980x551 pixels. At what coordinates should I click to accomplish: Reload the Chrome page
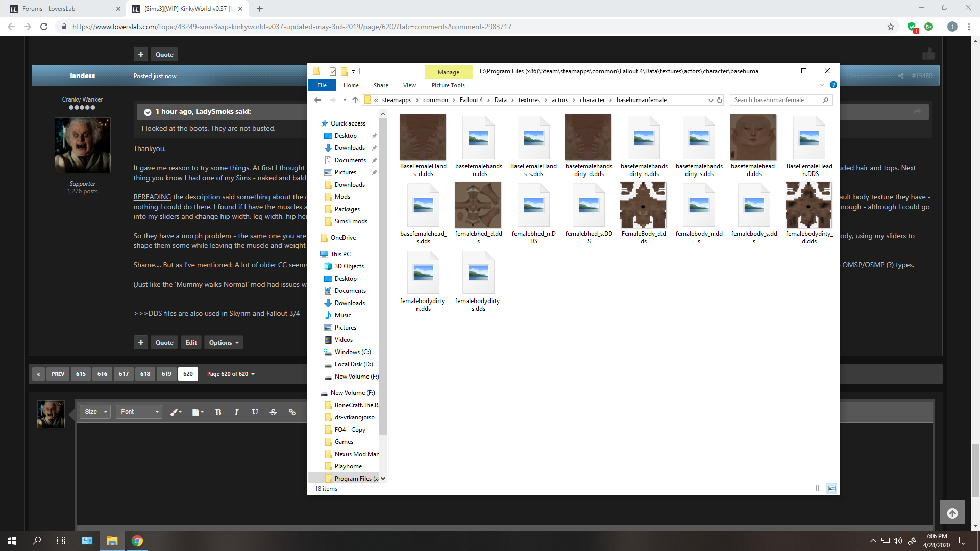pos(44,27)
